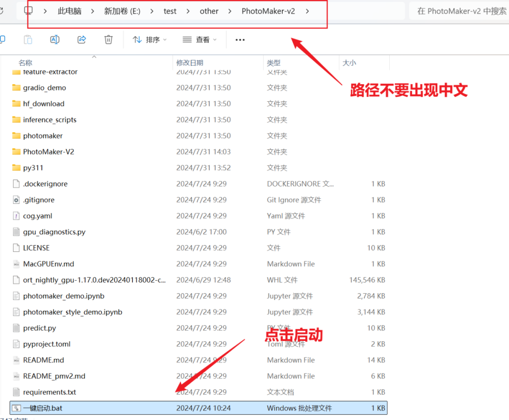Click the README.md markdown file icon
This screenshot has height=420, width=509.
coord(16,360)
